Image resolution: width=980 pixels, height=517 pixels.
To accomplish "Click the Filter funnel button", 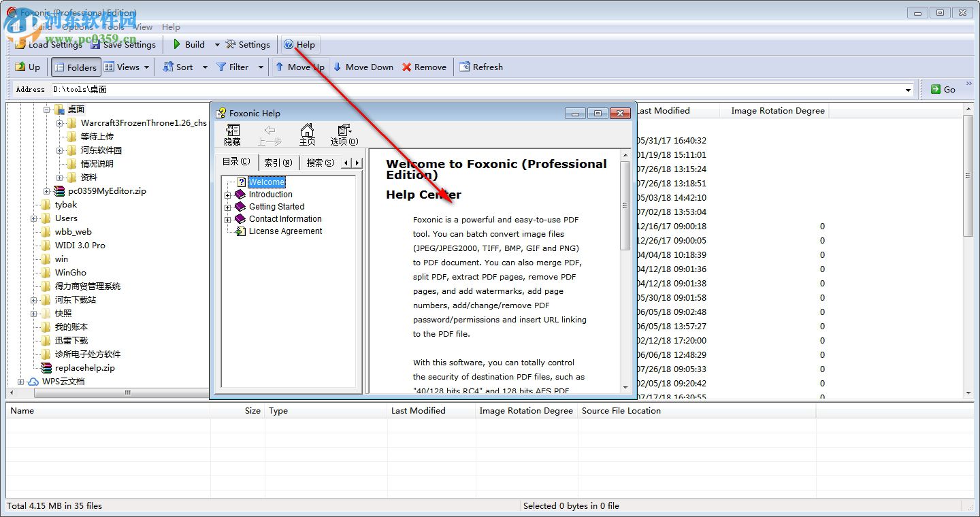I will click(x=233, y=67).
